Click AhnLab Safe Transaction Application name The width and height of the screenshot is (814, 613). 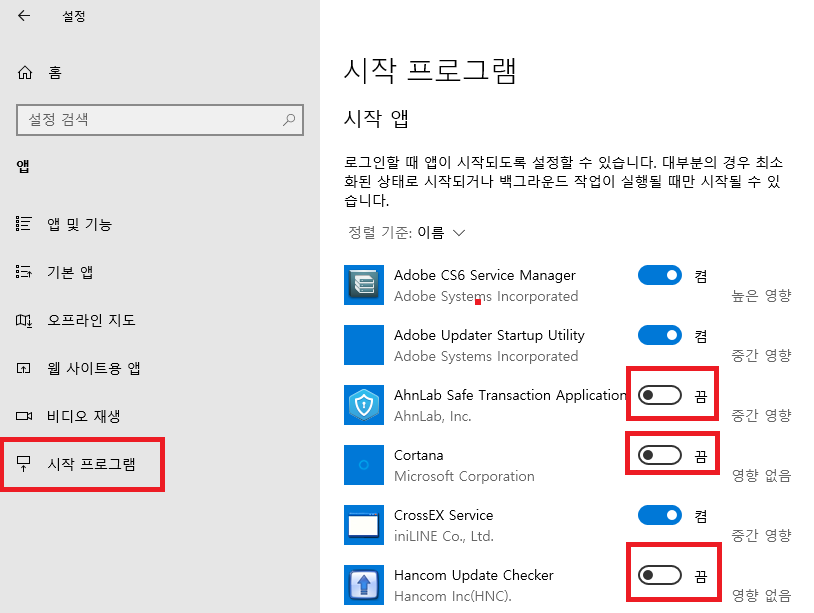pos(510,396)
